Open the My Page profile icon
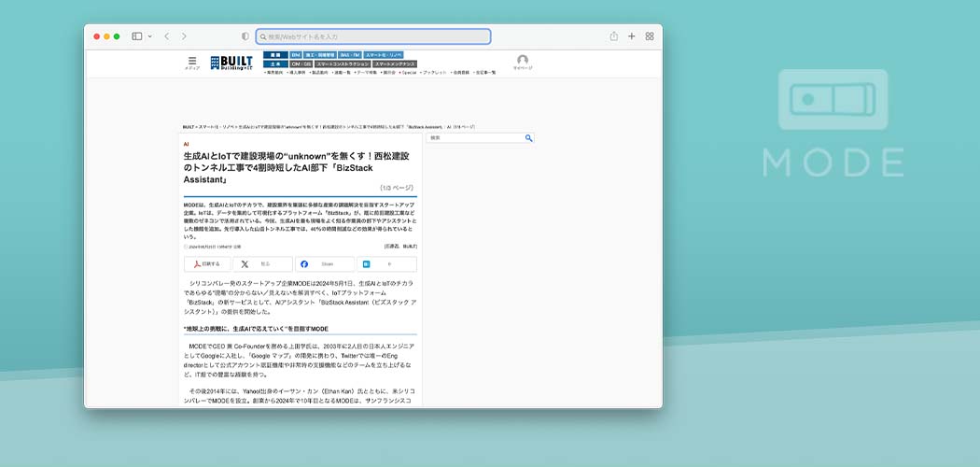Image resolution: width=980 pixels, height=467 pixels. pyautogui.click(x=523, y=61)
